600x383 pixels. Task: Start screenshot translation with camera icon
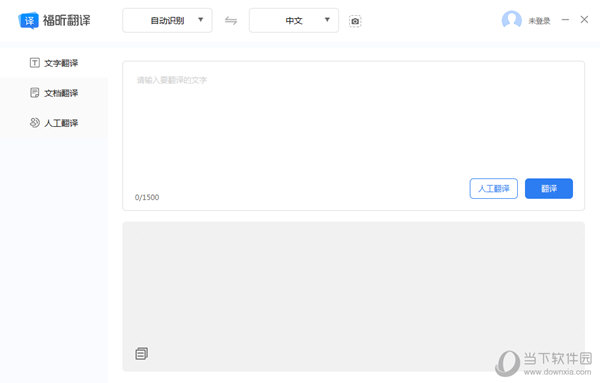pos(355,21)
